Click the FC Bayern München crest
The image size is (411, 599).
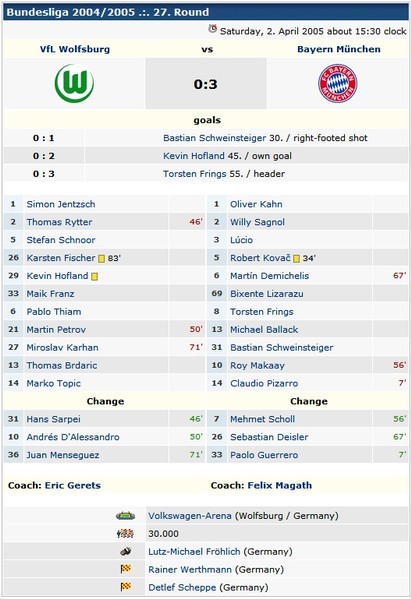[x=338, y=83]
